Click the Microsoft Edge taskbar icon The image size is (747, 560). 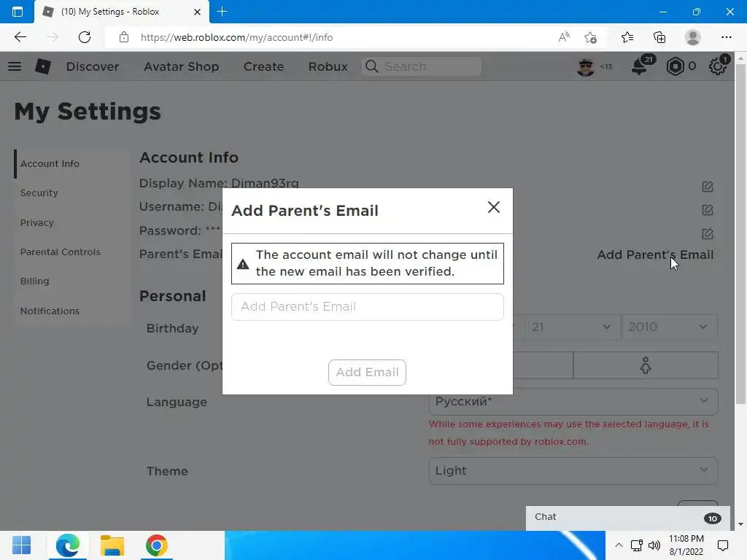pos(67,545)
